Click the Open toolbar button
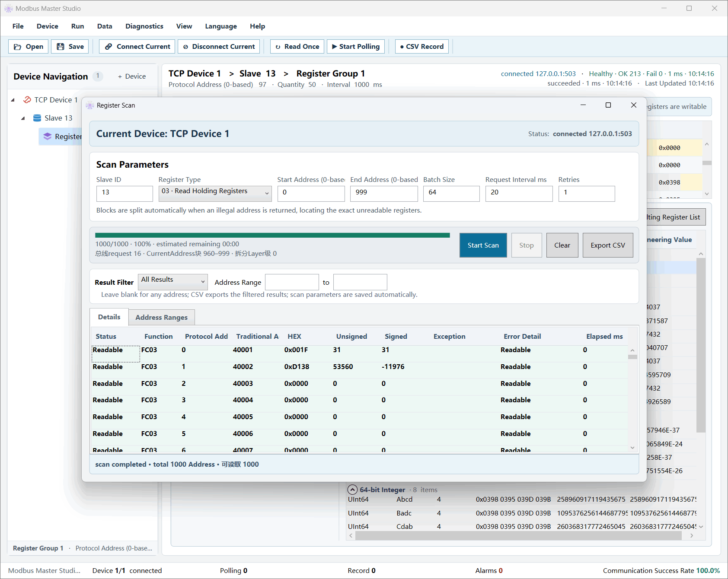Screen dimensions: 728x579 29,47
